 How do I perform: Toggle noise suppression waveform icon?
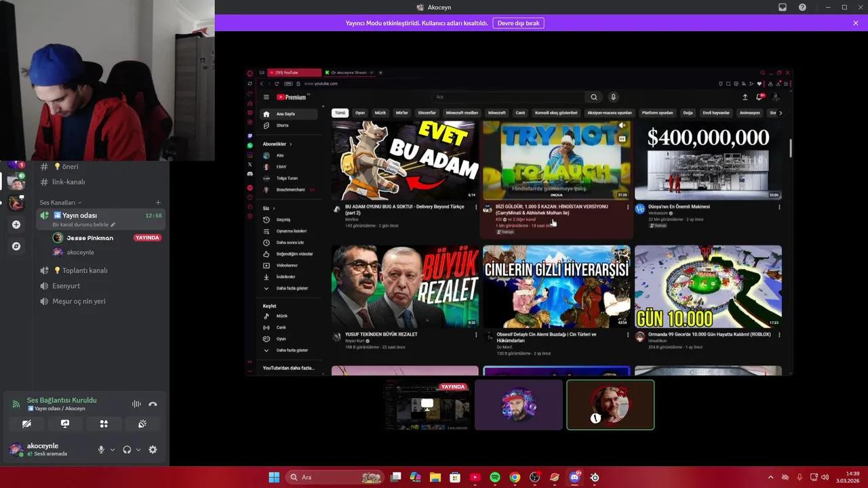click(x=136, y=404)
